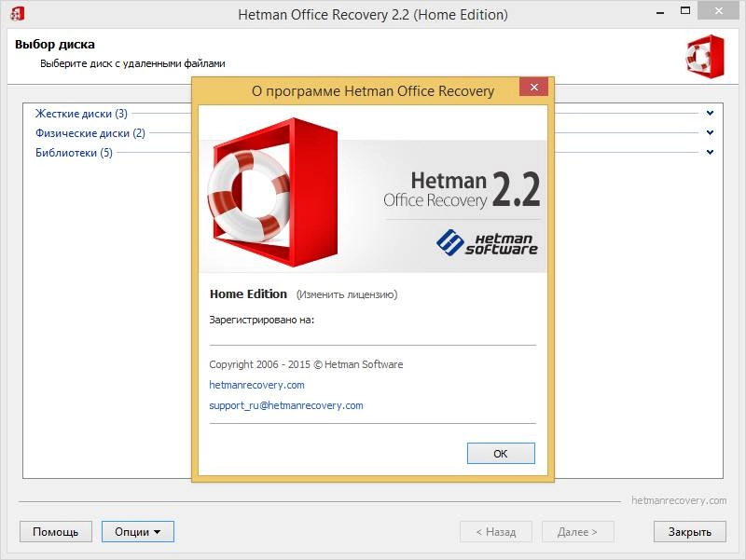Screen dimensions: 746x560
Task: Expand the 'Физические диски (2)' group
Action: tap(90, 133)
